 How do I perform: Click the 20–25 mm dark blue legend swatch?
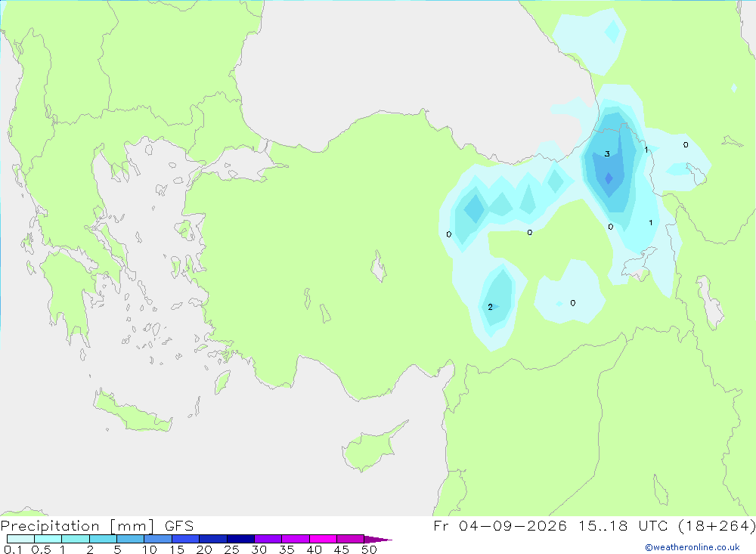click(213, 539)
